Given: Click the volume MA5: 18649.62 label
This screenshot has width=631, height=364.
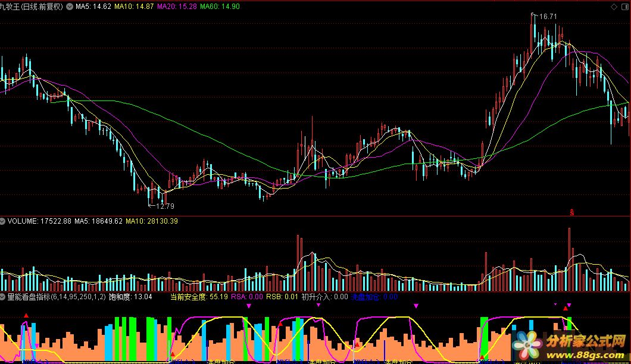Looking at the screenshot, I should point(98,221).
